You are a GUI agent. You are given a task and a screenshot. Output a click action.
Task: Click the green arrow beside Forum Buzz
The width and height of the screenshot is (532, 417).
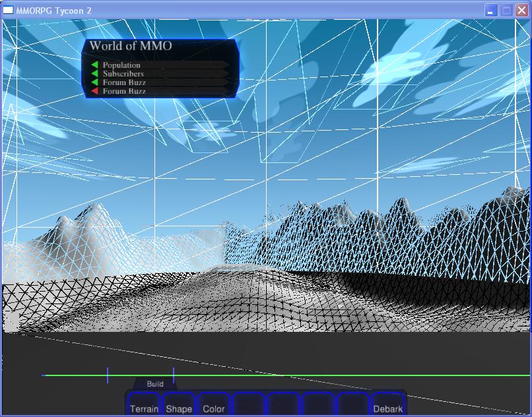pyautogui.click(x=94, y=82)
